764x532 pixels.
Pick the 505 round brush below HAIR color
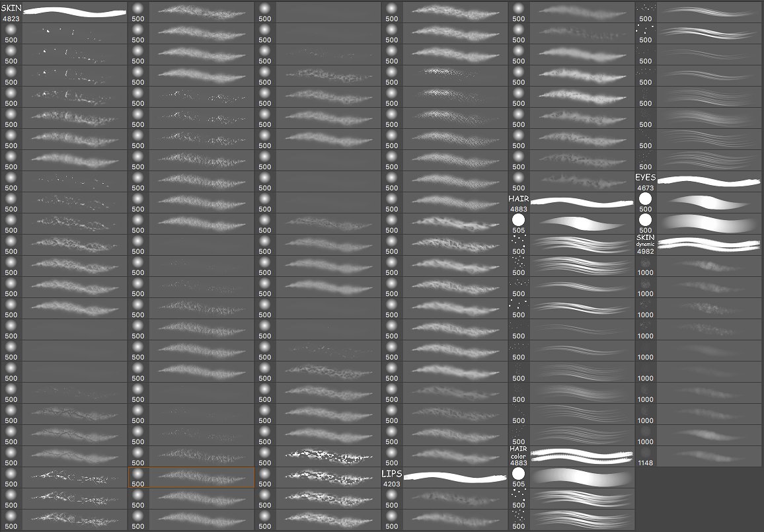(572, 477)
